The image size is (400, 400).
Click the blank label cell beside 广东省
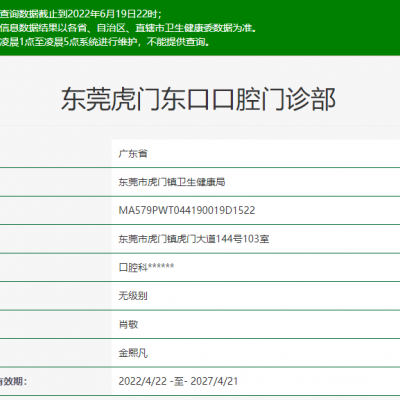click(55, 154)
